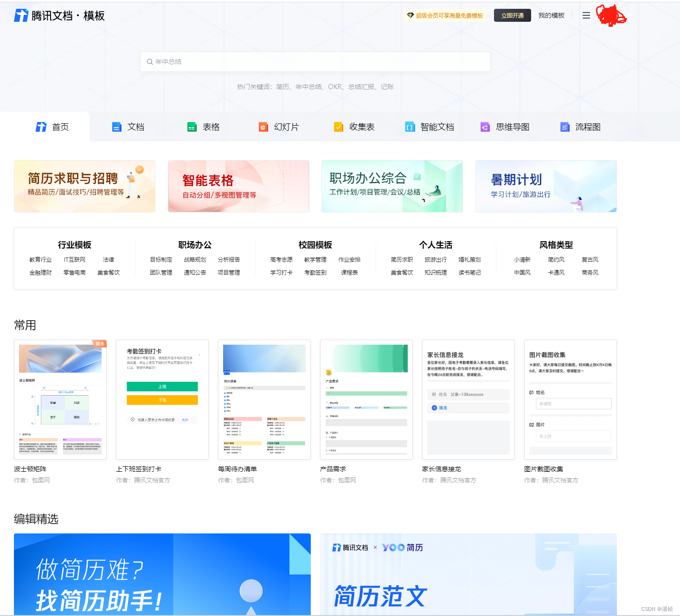Open the 做简历难 editor pick banner
This screenshot has width=680, height=616.
click(162, 574)
